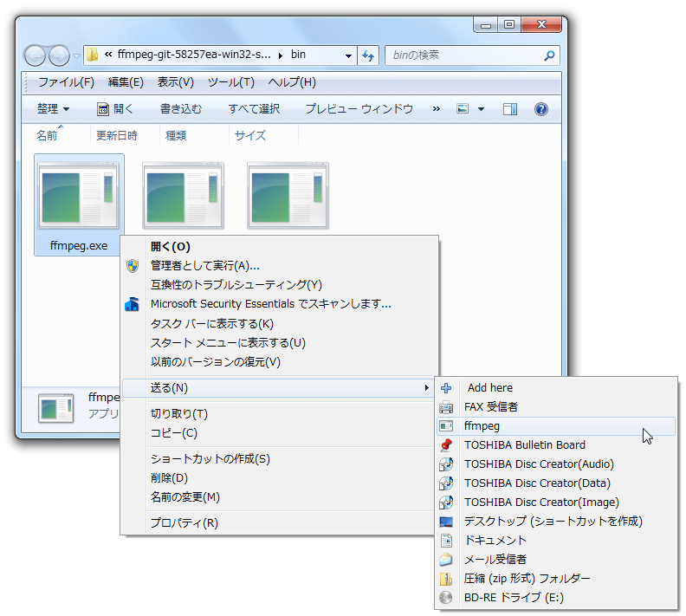This screenshot has width=686, height=616.
Task: Click the plus icon for Add here
Action: coord(446,387)
